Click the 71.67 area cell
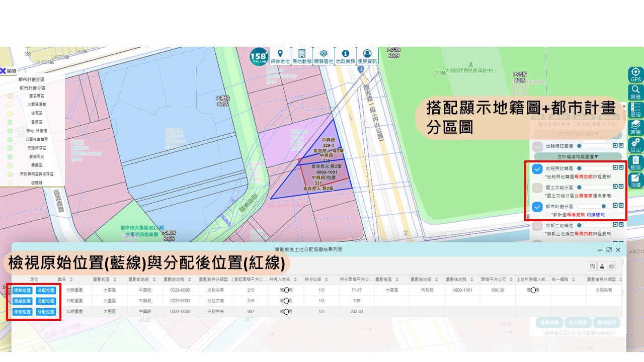The image size is (644, 362). pos(357,290)
